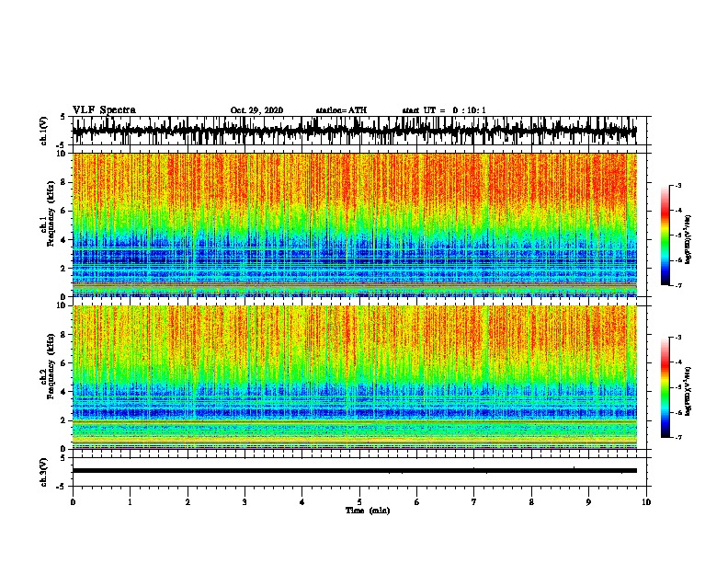Click the "6" kHz tick of ch.2 spectrogram
The height and width of the screenshot is (563, 728).
(63, 363)
